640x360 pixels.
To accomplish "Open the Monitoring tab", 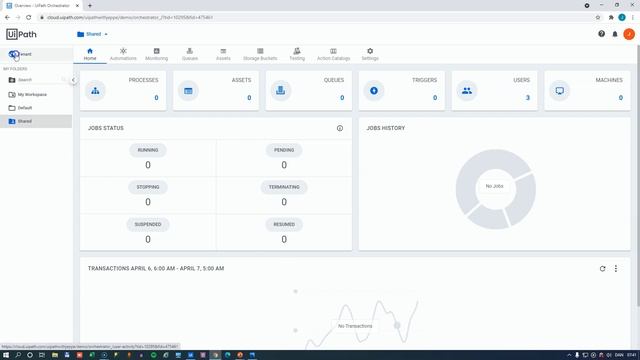I will click(156, 54).
